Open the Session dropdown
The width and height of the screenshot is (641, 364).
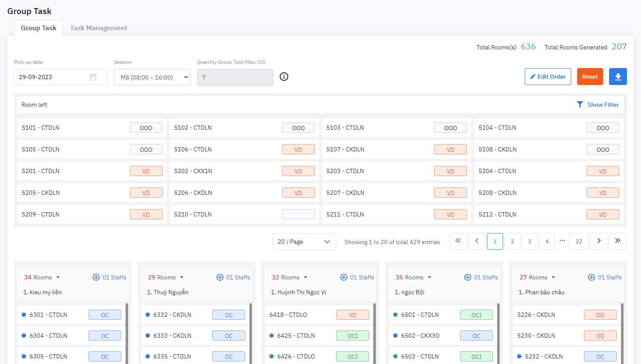[152, 77]
